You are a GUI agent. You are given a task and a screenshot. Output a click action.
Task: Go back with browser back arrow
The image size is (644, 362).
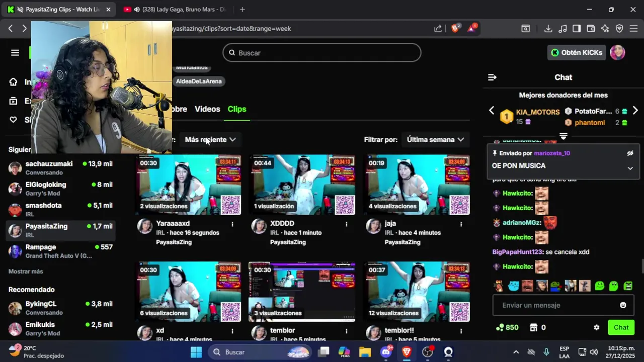10,29
